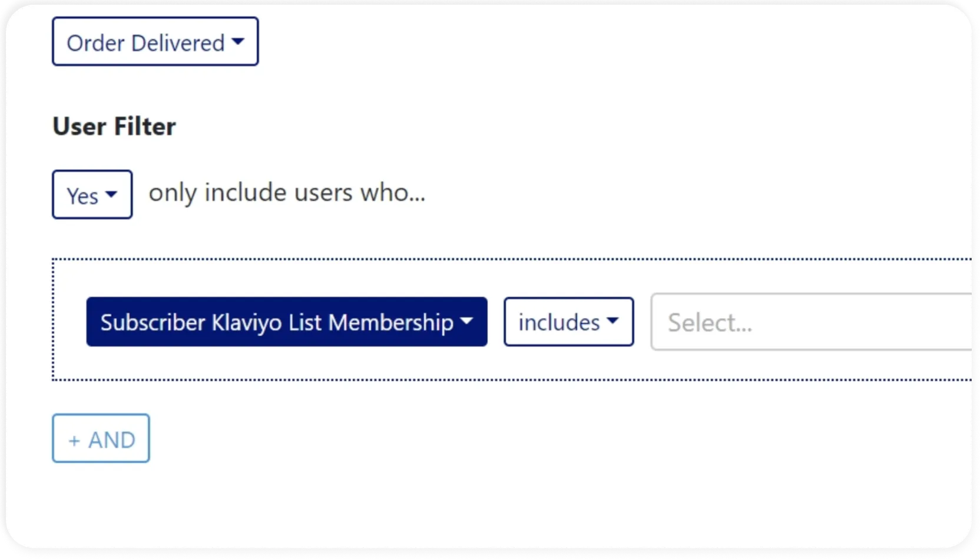
Task: Click the caret icon in the includes control
Action: tap(613, 322)
